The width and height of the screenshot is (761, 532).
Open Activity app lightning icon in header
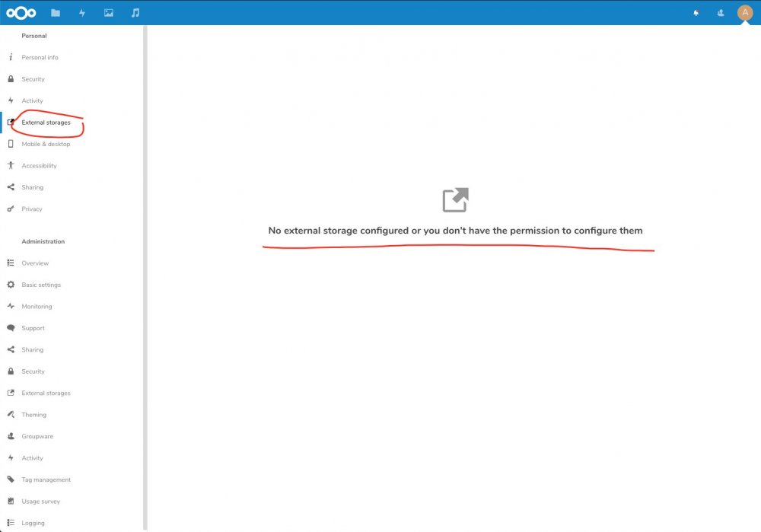pyautogui.click(x=82, y=13)
